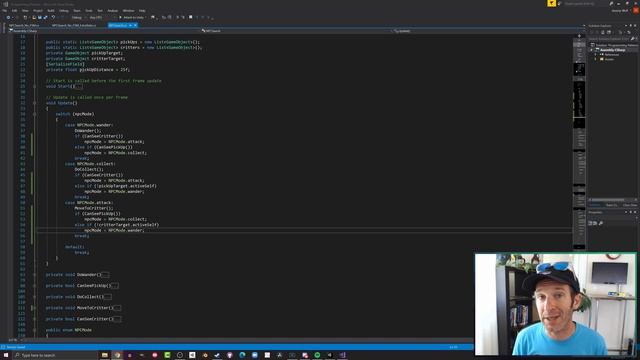Click the Undo toolbar icon
Image resolution: width=640 pixels, height=360 pixels.
click(53, 18)
